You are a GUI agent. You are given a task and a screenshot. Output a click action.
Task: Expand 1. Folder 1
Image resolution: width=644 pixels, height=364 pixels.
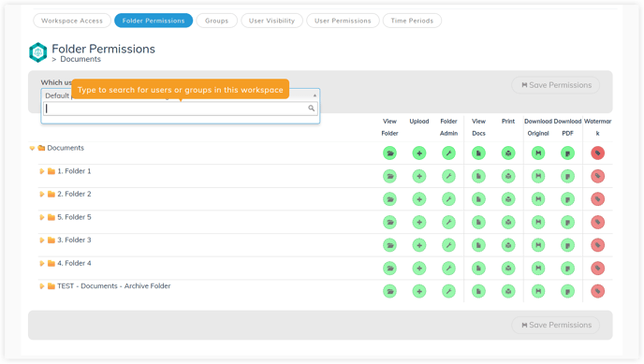(x=41, y=171)
